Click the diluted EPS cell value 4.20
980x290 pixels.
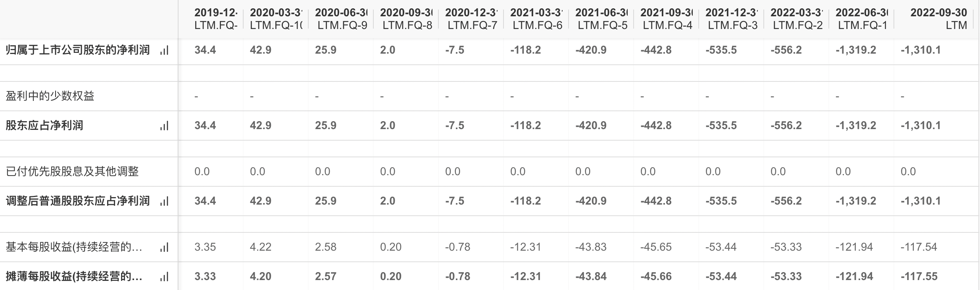[261, 276]
